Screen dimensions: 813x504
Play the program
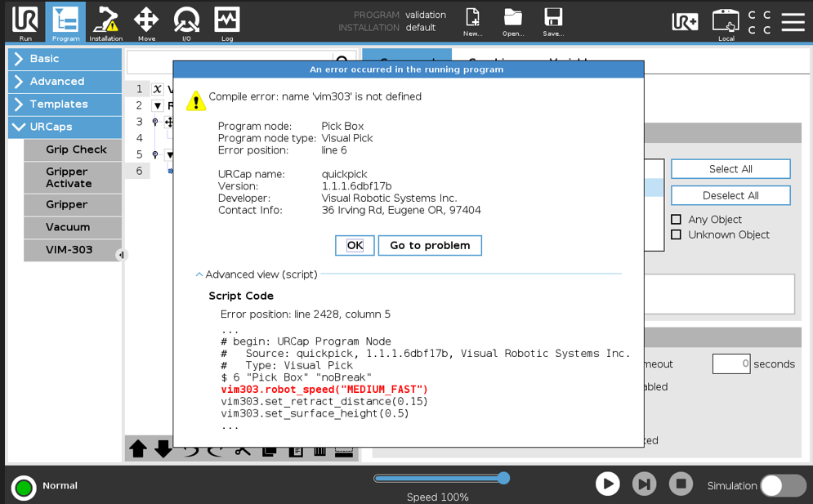[x=608, y=484]
